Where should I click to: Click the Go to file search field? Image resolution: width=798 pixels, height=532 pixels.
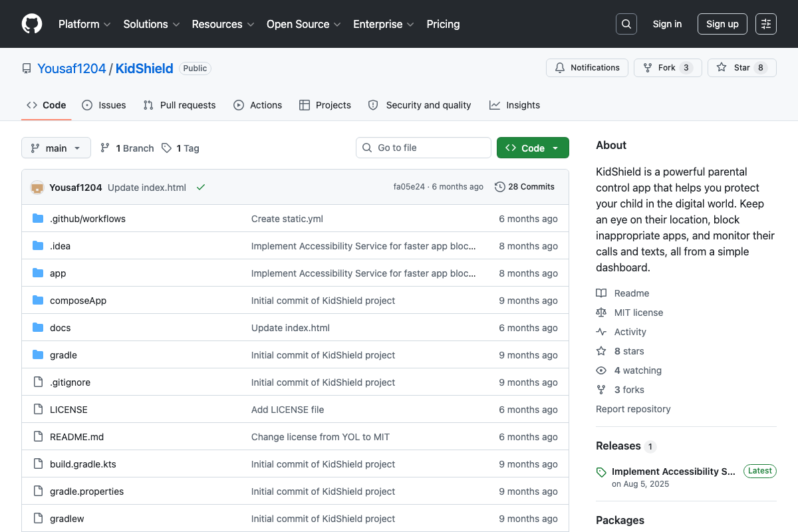coord(424,148)
